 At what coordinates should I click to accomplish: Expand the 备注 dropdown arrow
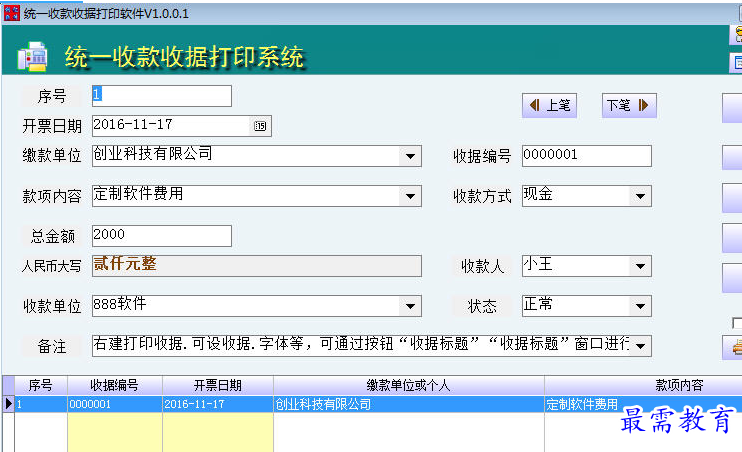point(640,346)
